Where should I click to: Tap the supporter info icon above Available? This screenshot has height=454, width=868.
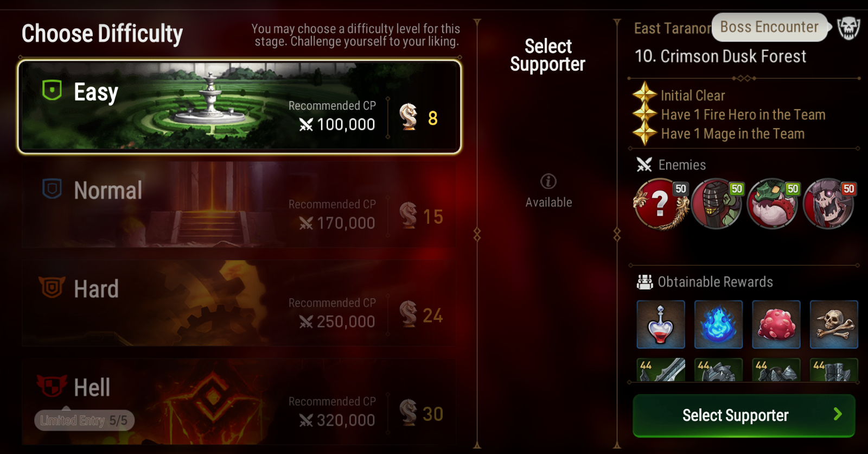tap(548, 181)
